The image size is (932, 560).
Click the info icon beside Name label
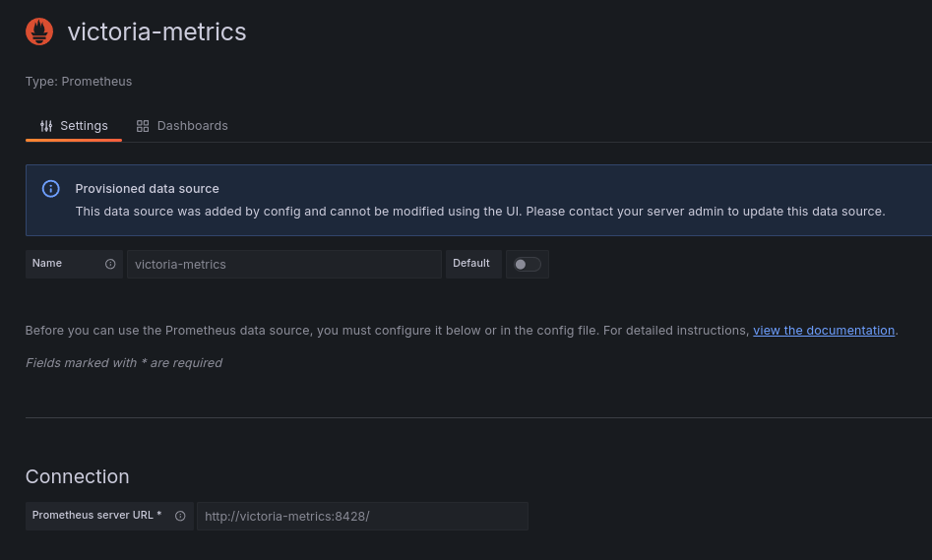click(x=110, y=264)
